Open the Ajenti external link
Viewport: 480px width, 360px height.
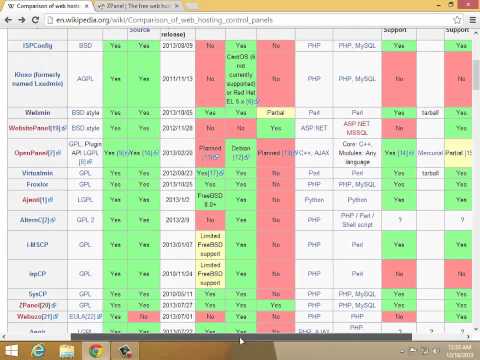click(37, 200)
